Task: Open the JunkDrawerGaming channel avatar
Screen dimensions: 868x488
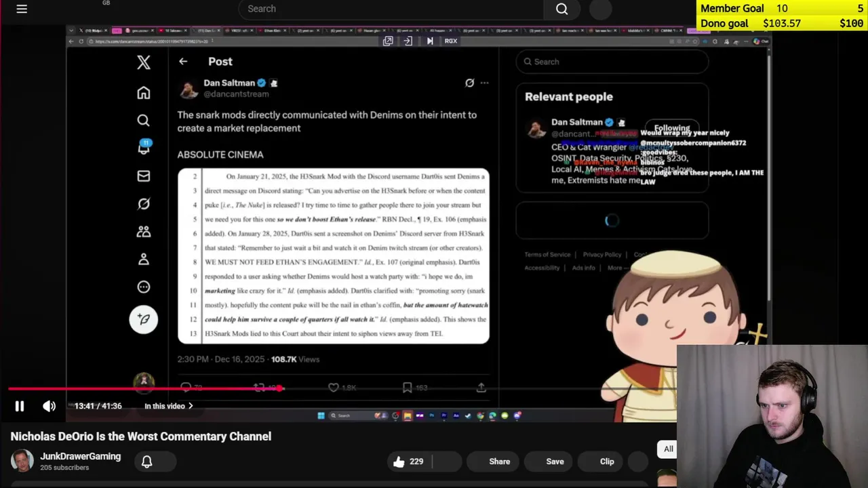Action: (22, 461)
